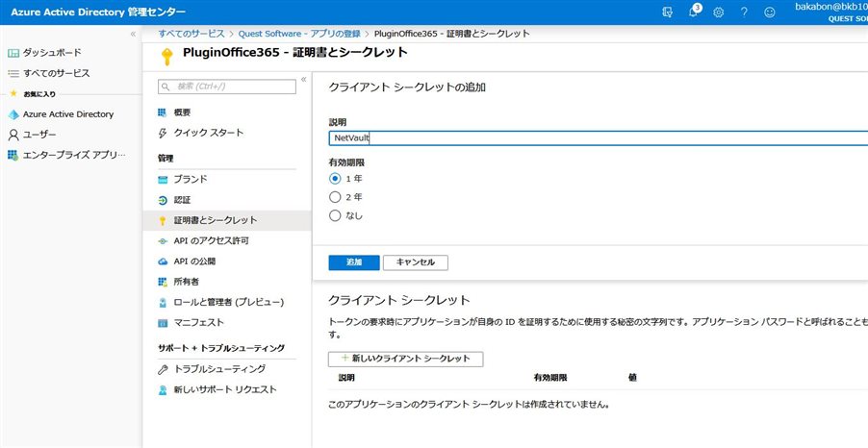Screen dimensions: 868x448
Task: Click the yellow key icon beside page title
Action: pos(166,57)
